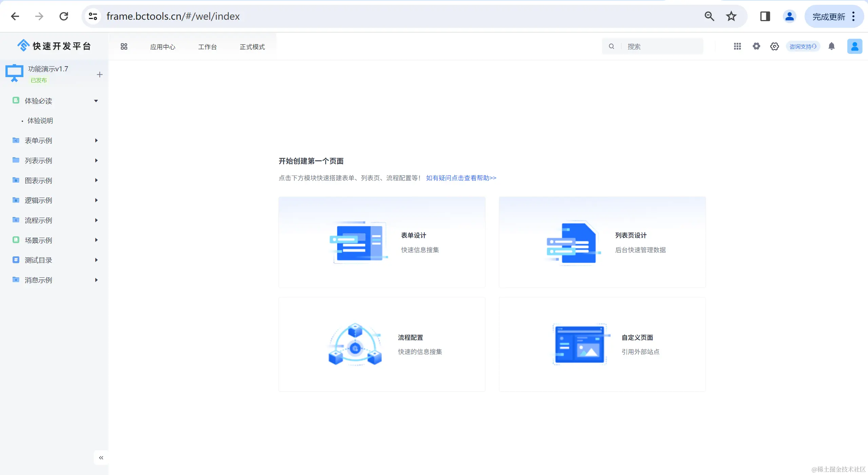This screenshot has height=475, width=868.
Task: Switch to the 工作台 tab
Action: [x=207, y=47]
